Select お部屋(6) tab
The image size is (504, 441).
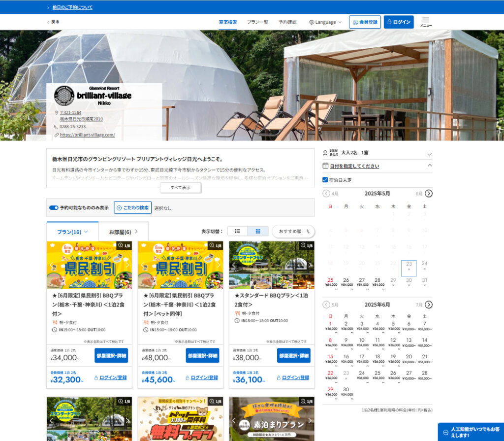pyautogui.click(x=124, y=232)
